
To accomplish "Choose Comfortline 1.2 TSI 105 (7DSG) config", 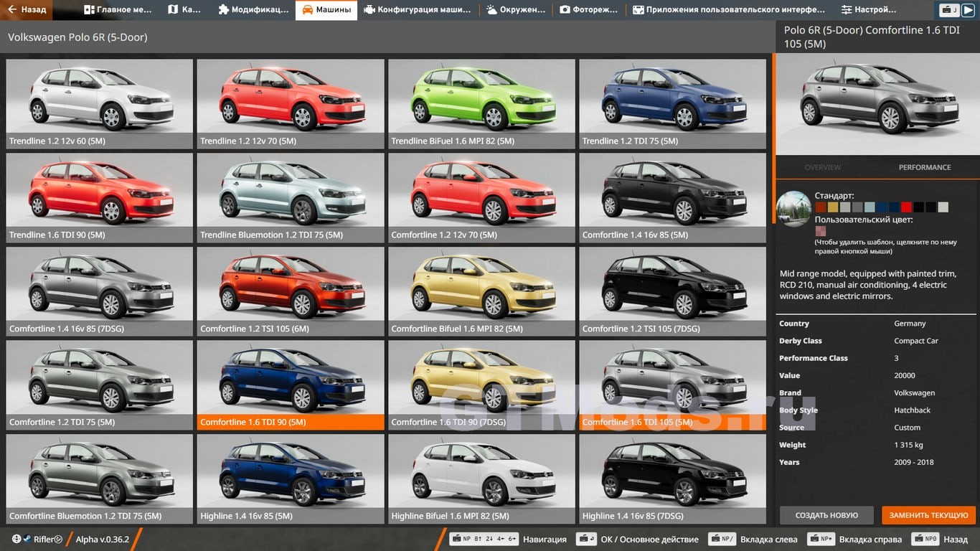I will click(673, 291).
